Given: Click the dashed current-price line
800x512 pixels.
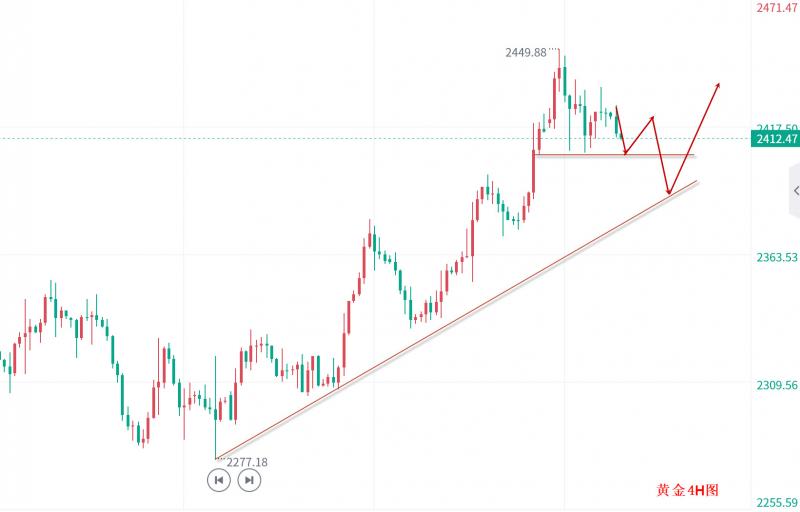Looking at the screenshot, I should tap(300, 138).
